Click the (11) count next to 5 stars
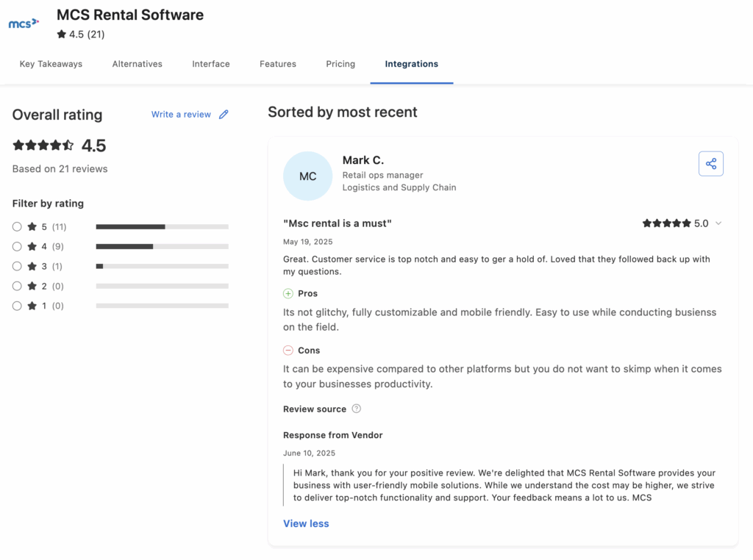Image resolution: width=753 pixels, height=560 pixels. coord(59,226)
